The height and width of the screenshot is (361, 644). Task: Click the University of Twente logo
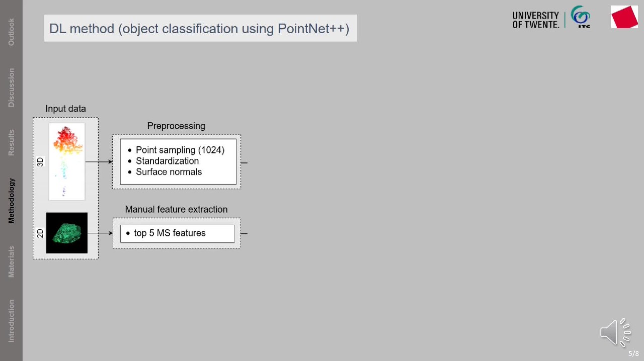coord(535,20)
